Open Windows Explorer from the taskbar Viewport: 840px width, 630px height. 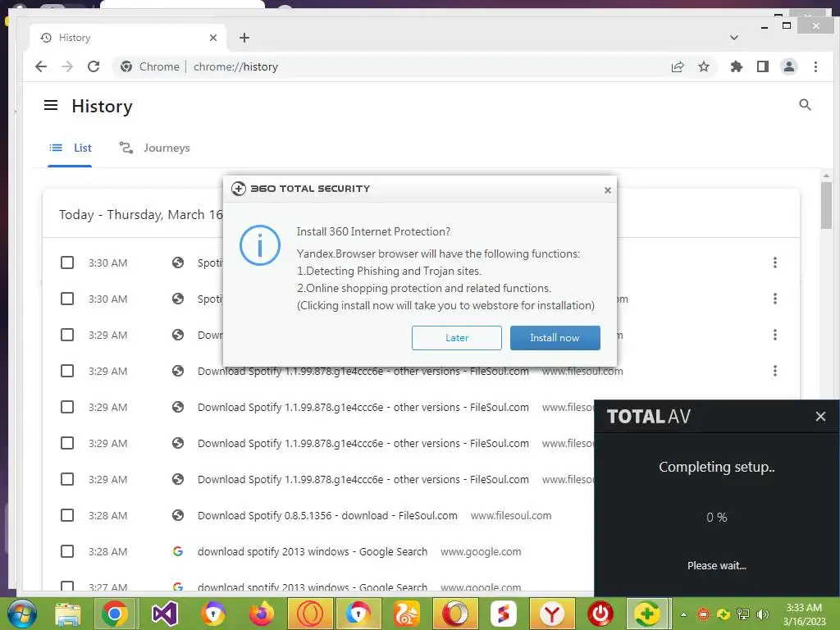68,614
